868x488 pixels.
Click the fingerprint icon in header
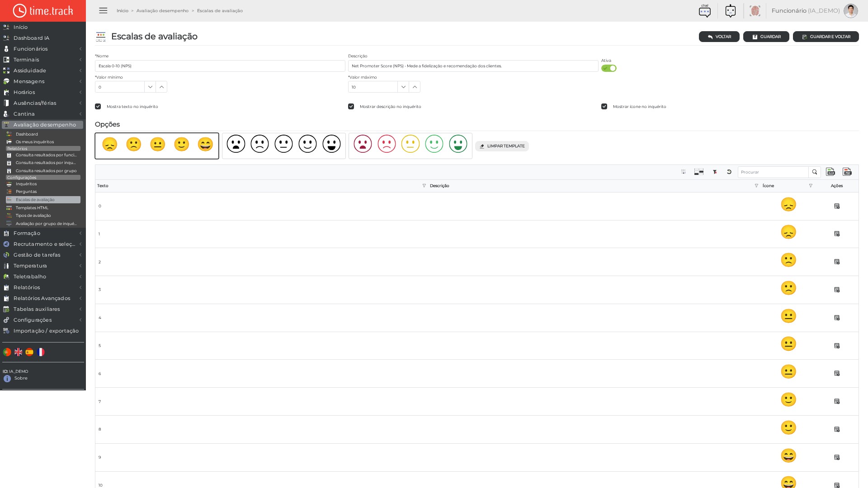tap(755, 11)
